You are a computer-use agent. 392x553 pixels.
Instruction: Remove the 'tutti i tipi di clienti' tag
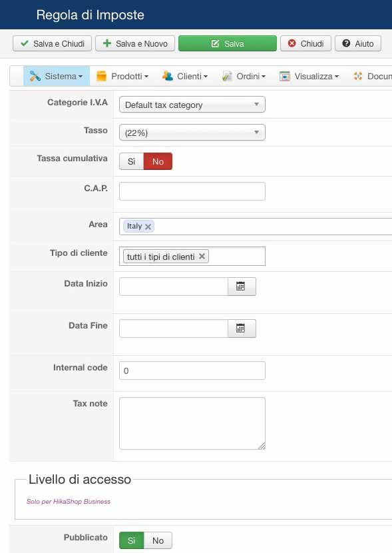click(x=202, y=257)
